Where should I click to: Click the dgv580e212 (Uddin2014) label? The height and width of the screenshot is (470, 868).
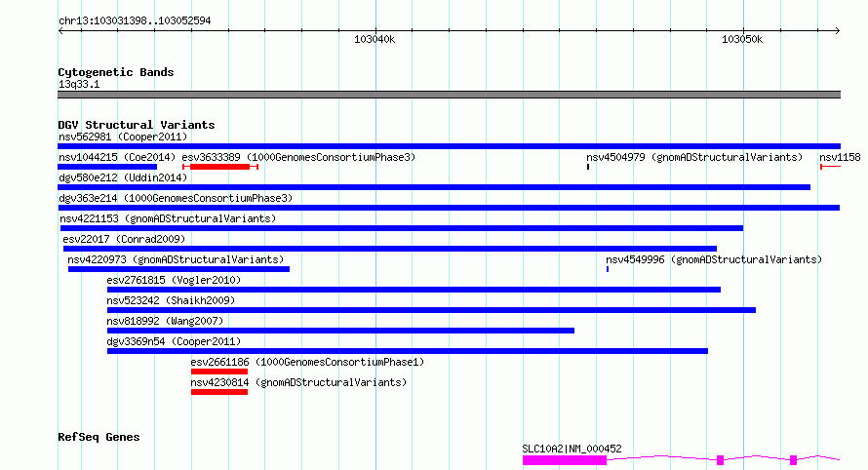(x=123, y=177)
